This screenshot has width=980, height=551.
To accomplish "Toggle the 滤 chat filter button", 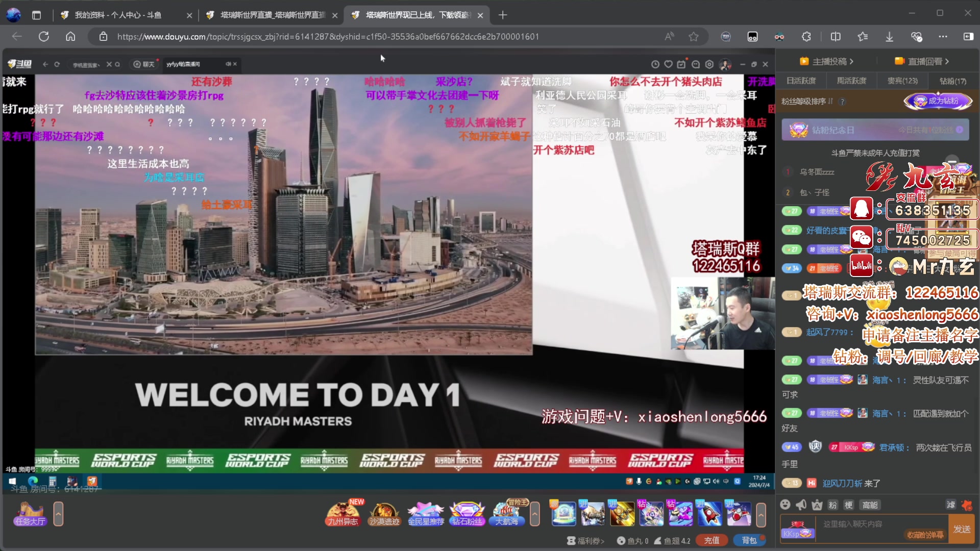I will tap(951, 505).
